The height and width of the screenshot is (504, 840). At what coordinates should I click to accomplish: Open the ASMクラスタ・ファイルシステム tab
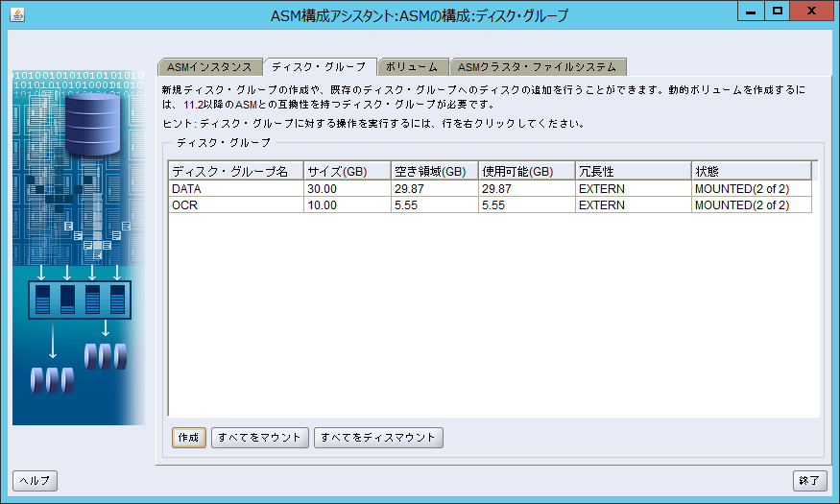coord(538,67)
